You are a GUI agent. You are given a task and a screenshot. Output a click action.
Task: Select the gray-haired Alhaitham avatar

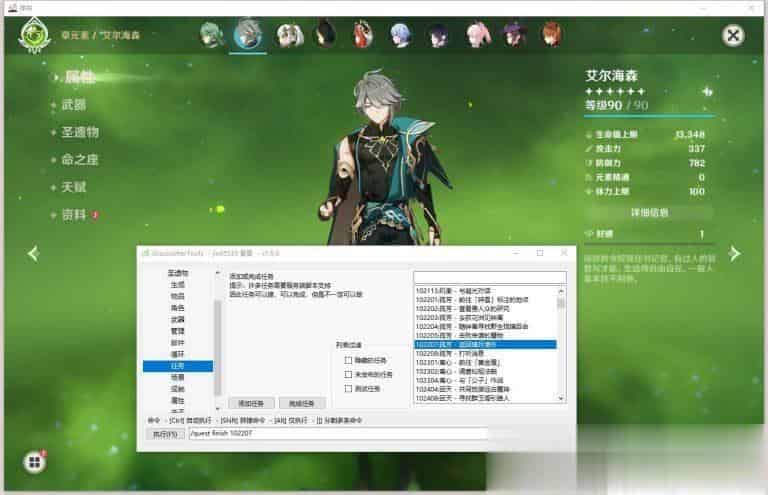click(x=248, y=34)
